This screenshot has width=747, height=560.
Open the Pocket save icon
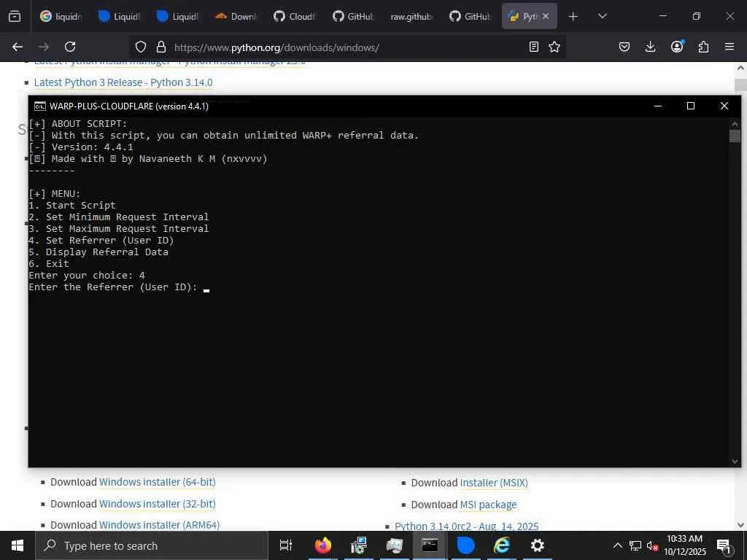tap(624, 47)
